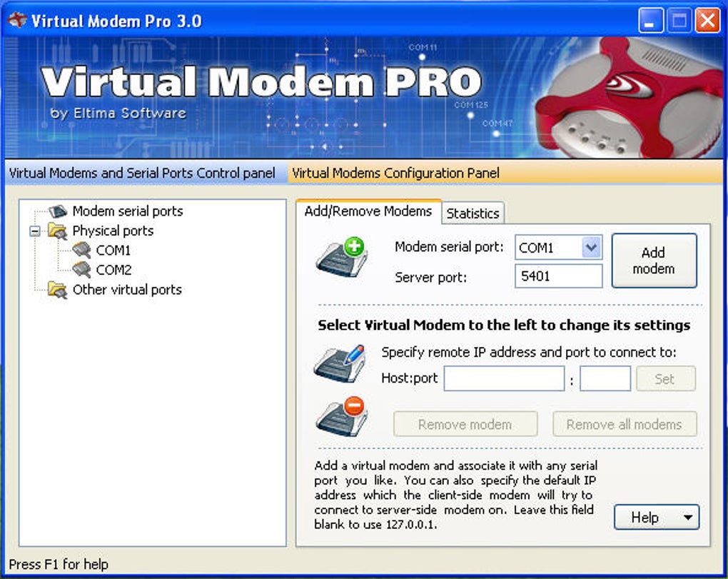Close the Virtual Modem Pro window
728x579 pixels.
(707, 21)
